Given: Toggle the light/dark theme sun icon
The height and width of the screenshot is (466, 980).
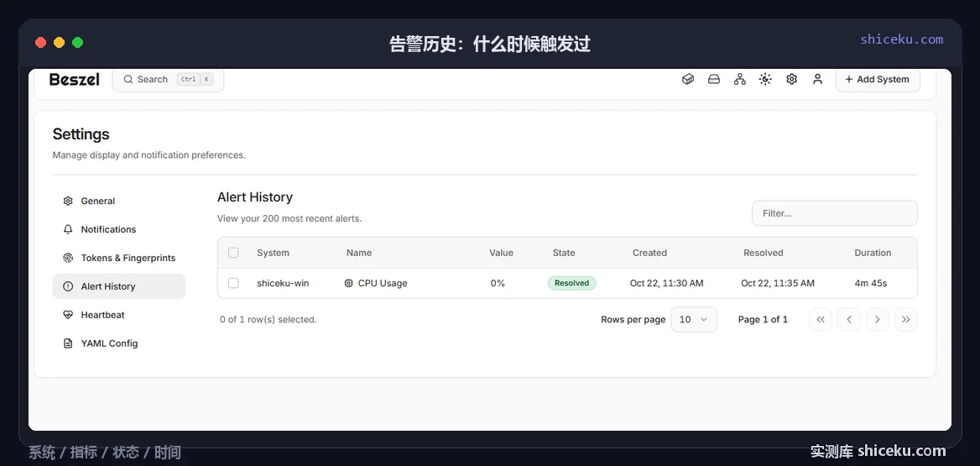Looking at the screenshot, I should 765,80.
